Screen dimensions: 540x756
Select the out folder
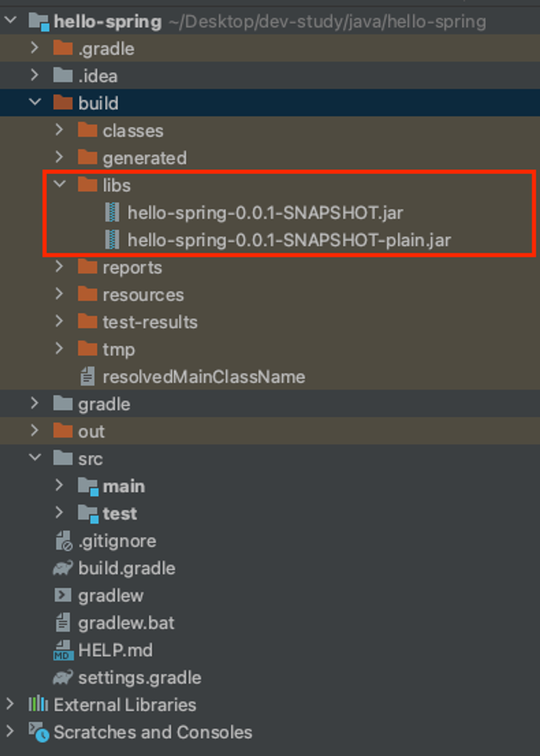(91, 431)
